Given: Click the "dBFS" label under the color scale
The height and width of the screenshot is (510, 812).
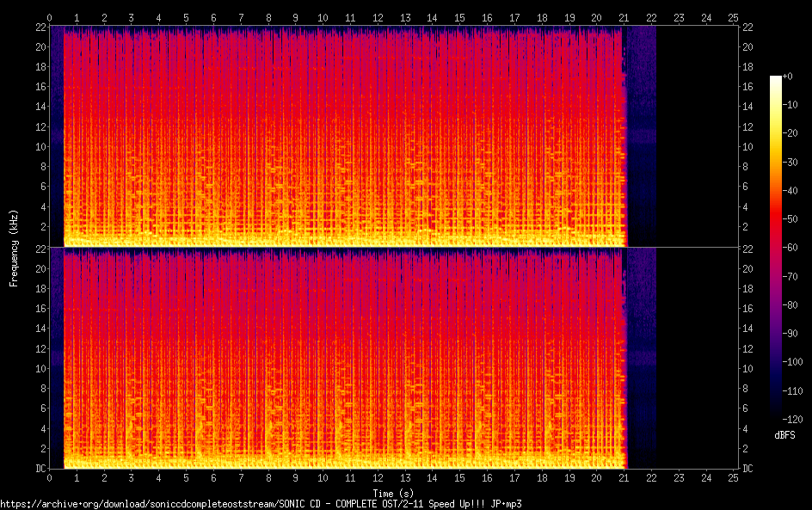Looking at the screenshot, I should [x=785, y=436].
